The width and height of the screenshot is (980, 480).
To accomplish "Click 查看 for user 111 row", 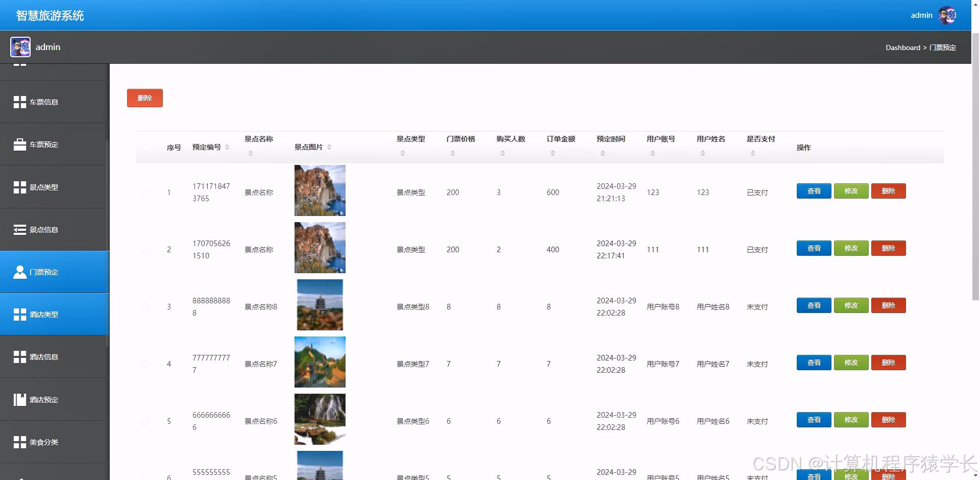I will click(814, 248).
